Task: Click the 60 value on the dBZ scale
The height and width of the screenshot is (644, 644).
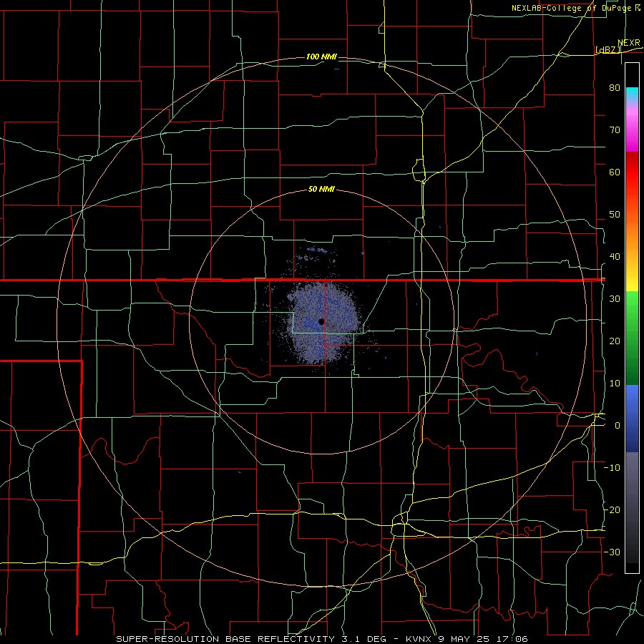Action: pos(615,172)
